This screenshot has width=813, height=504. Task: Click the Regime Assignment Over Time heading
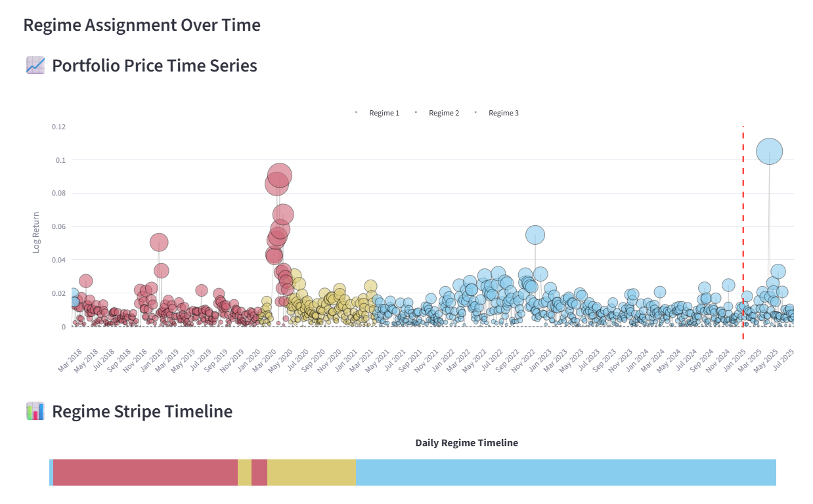[x=142, y=26]
